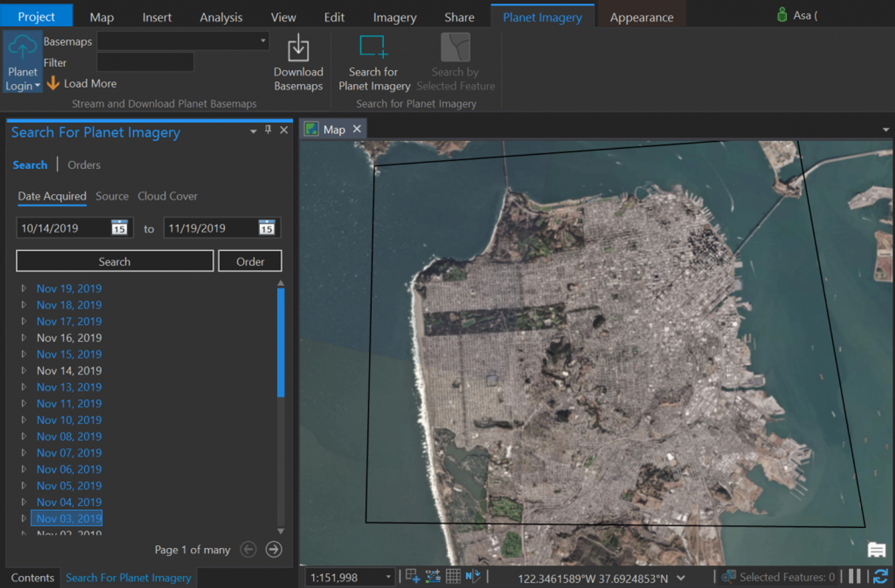Viewport: 895px width, 588px height.
Task: Click refresh icon in status bar
Action: pyautogui.click(x=880, y=577)
